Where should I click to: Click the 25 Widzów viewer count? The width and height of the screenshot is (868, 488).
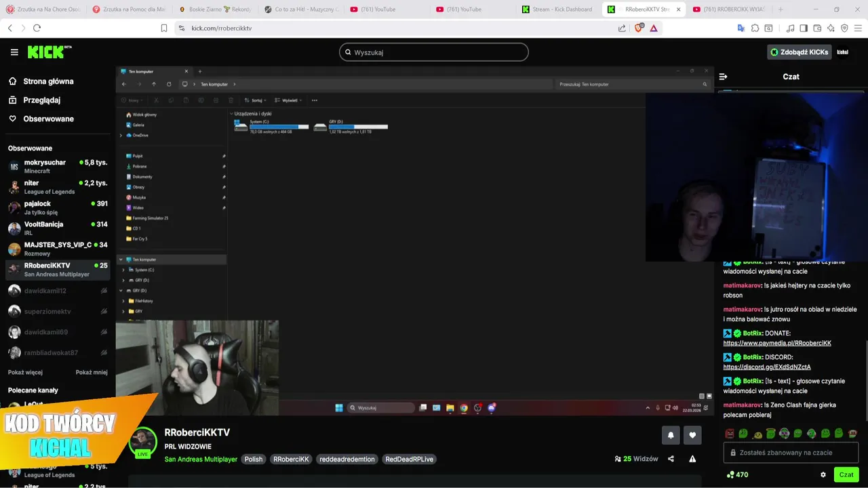636,459
